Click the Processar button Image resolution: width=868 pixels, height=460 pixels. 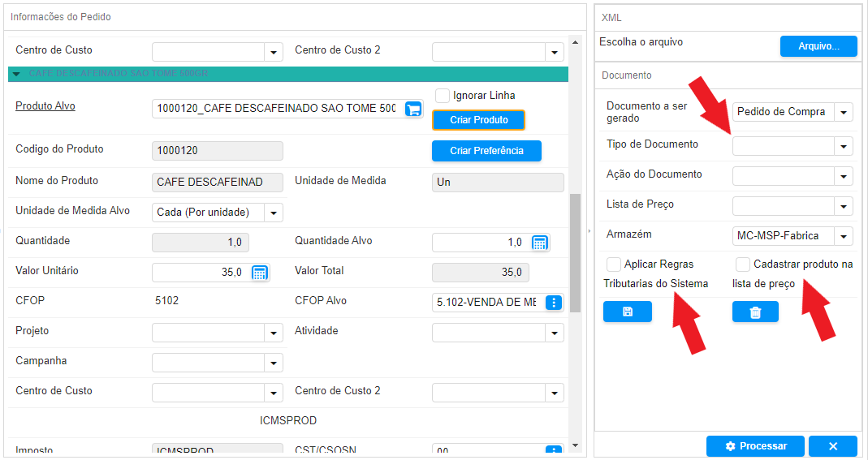(755, 446)
